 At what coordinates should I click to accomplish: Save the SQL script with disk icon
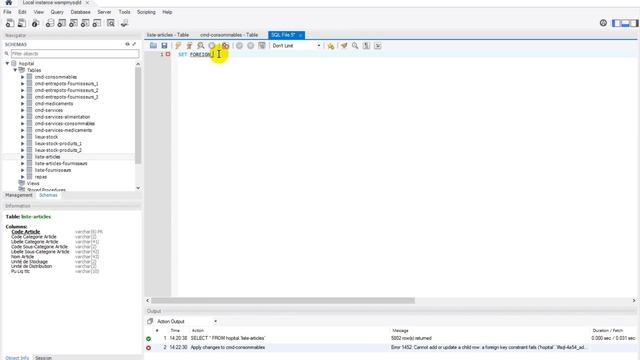point(164,46)
